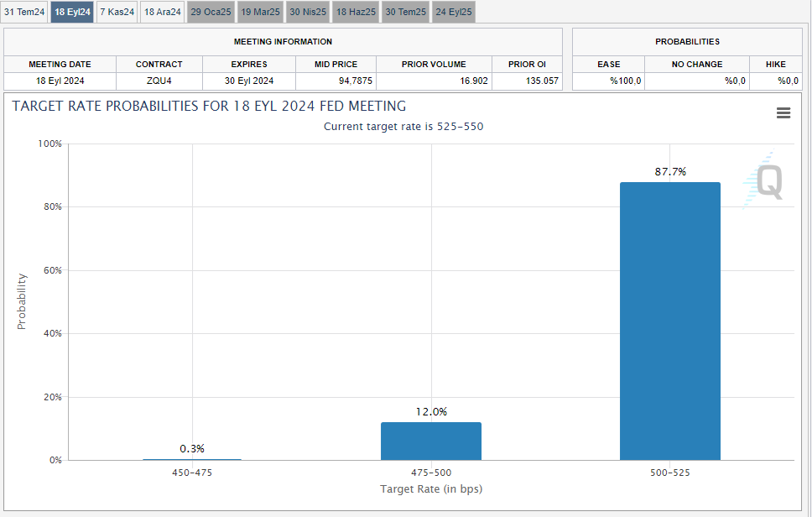This screenshot has height=517, width=812.
Task: Click the Target Rate (in bps) axis title
Action: (x=431, y=488)
